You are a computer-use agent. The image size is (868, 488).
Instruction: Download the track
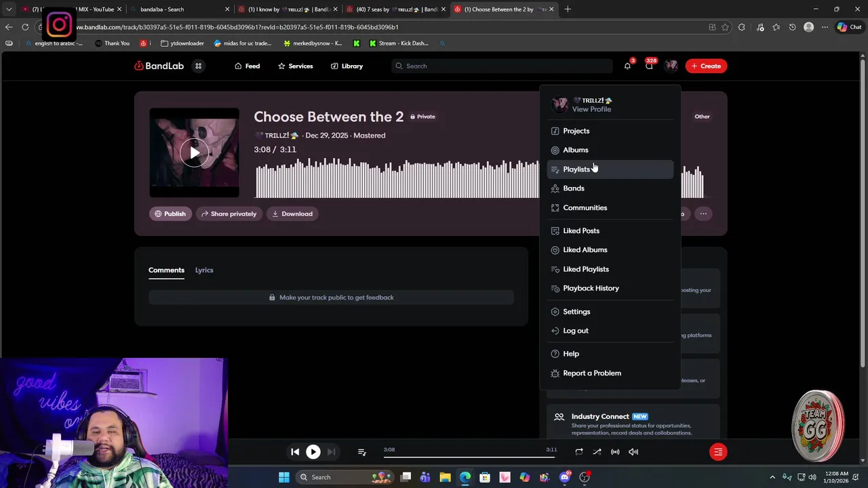pyautogui.click(x=292, y=213)
